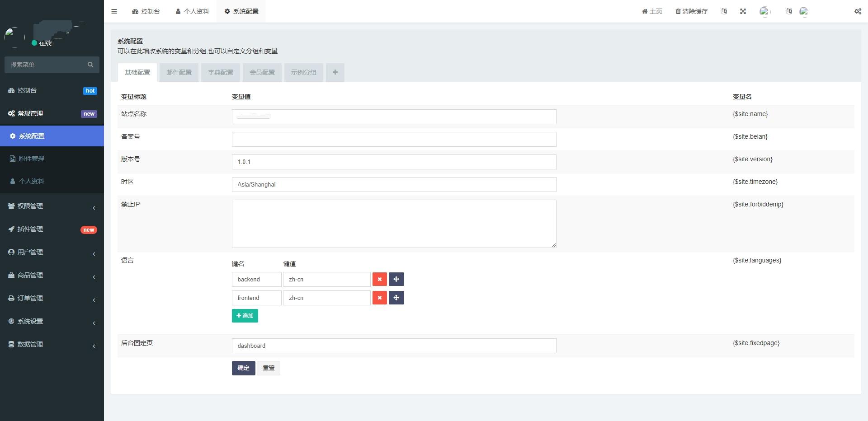Click the zh-cn value field for frontend

click(x=327, y=298)
